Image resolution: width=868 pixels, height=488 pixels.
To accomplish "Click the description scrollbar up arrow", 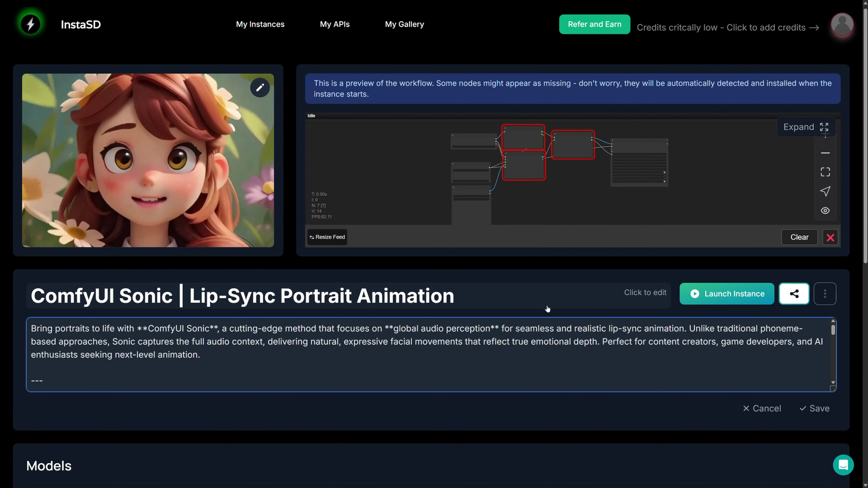I will pos(833,321).
